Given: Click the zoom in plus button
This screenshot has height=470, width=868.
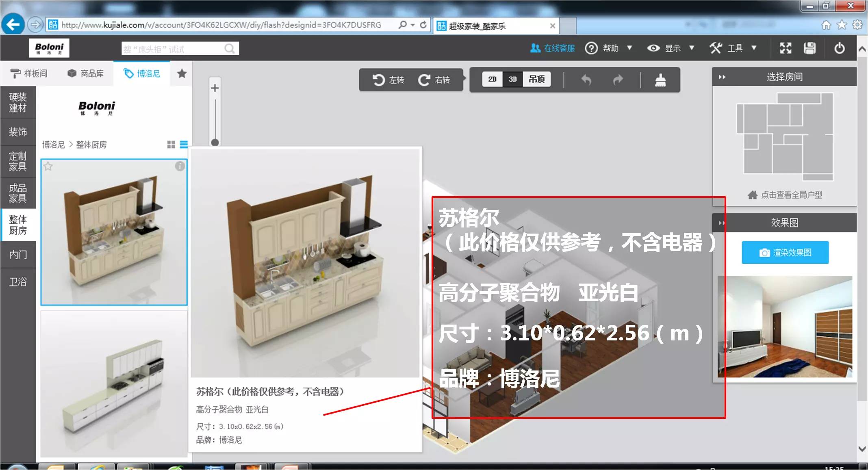Looking at the screenshot, I should (x=215, y=88).
